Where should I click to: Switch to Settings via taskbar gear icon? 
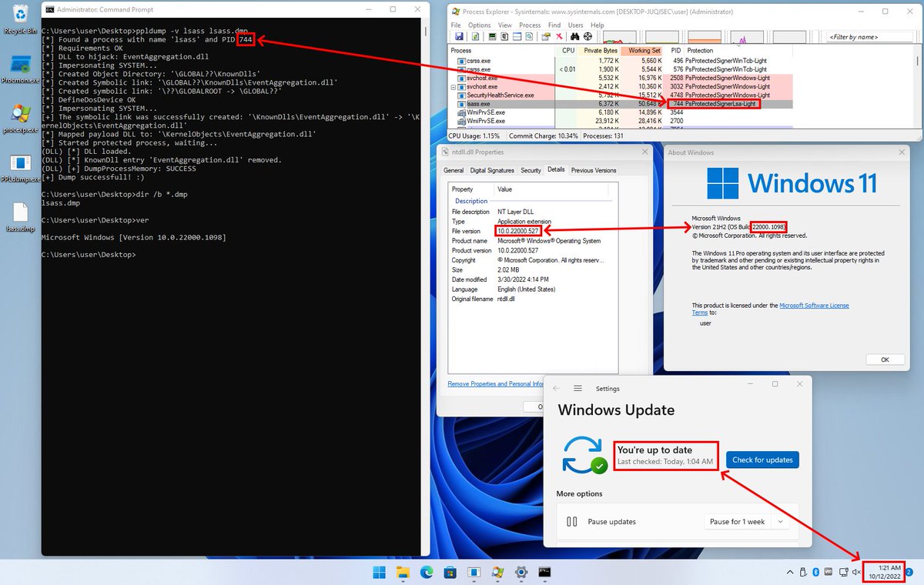[521, 572]
